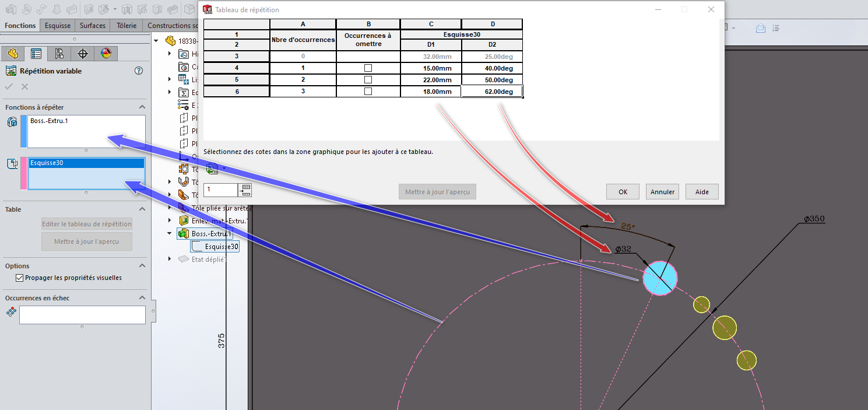Click the equations sigma icon in tree

[183, 92]
